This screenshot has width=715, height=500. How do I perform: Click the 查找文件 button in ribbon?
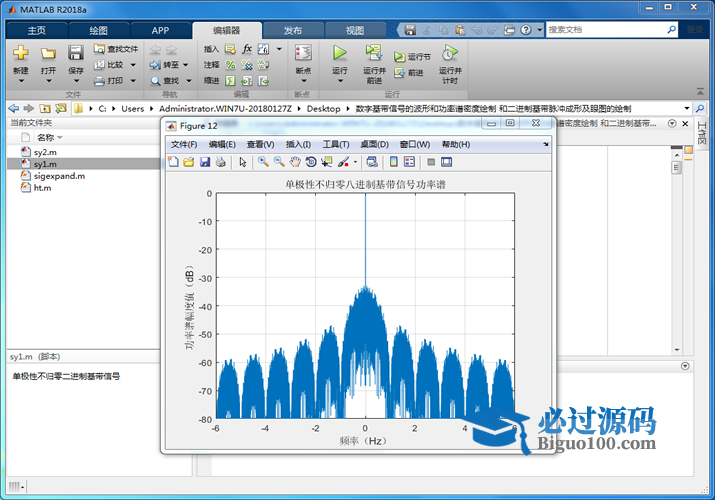116,48
